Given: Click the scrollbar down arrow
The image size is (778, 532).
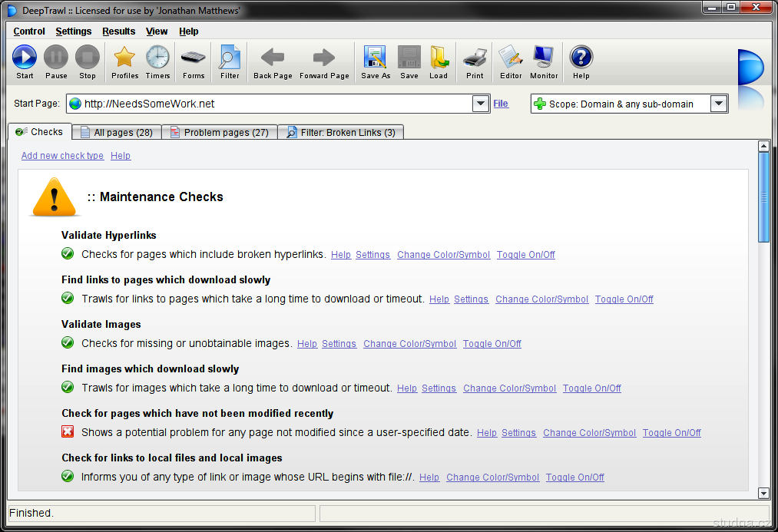Looking at the screenshot, I should [763, 493].
